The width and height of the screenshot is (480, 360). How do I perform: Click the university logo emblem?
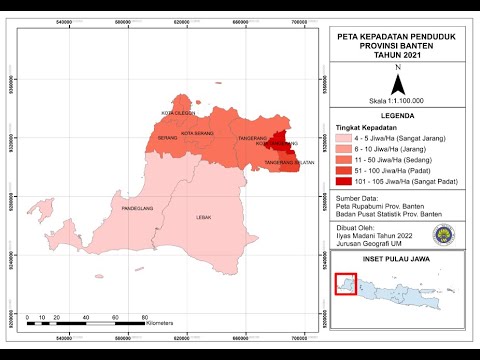pyautogui.click(x=444, y=235)
